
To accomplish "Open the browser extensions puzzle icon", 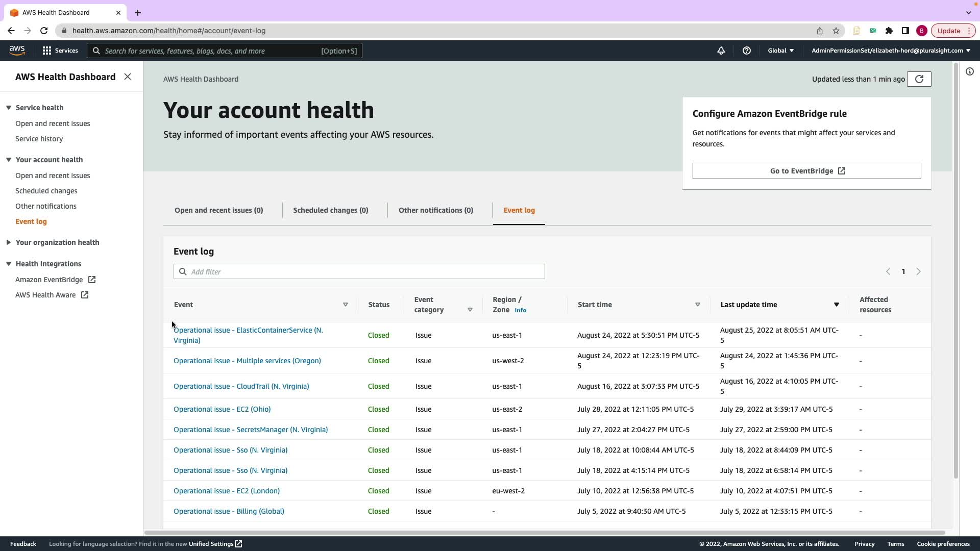I will pyautogui.click(x=889, y=31).
